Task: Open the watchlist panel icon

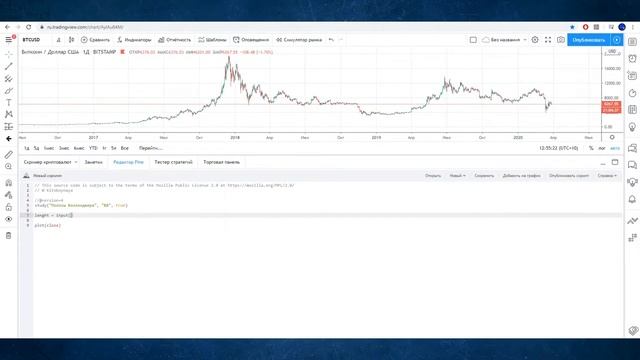Action: (632, 42)
